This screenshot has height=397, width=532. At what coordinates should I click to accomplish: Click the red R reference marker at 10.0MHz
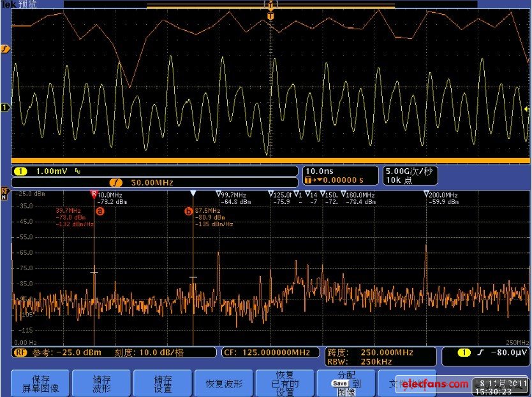click(94, 194)
